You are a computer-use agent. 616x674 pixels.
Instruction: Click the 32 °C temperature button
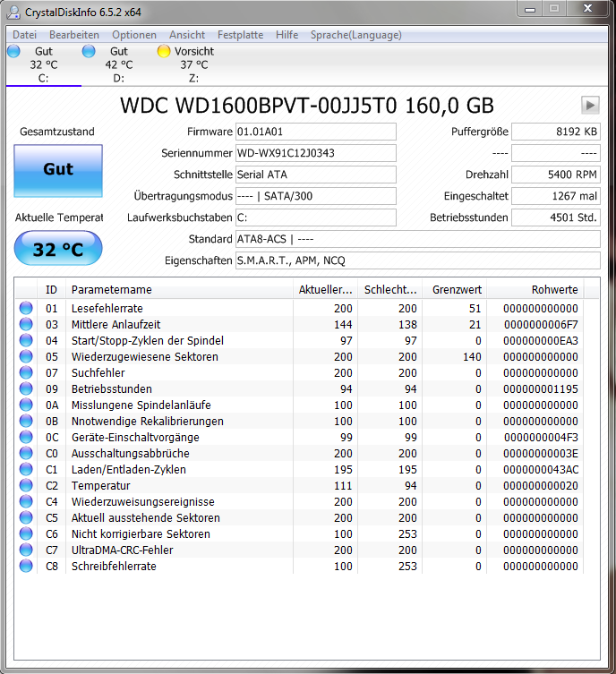click(58, 248)
